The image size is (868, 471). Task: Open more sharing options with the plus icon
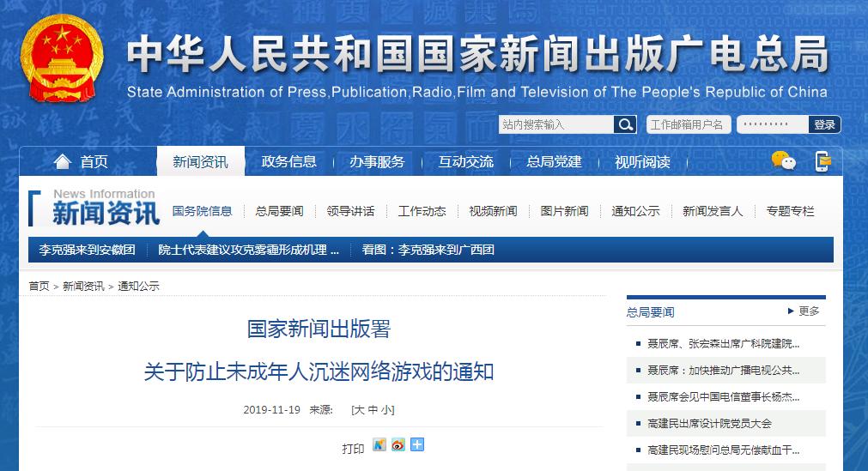coord(417,444)
